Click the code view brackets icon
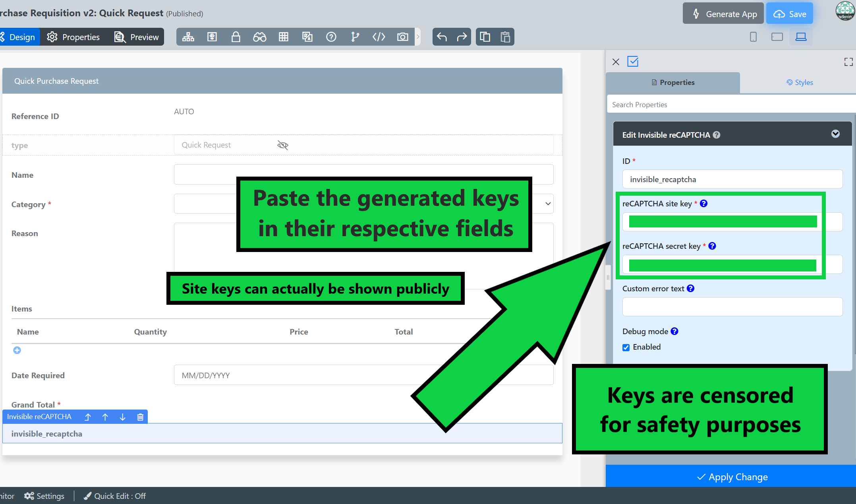Image resolution: width=856 pixels, height=504 pixels. click(x=379, y=37)
